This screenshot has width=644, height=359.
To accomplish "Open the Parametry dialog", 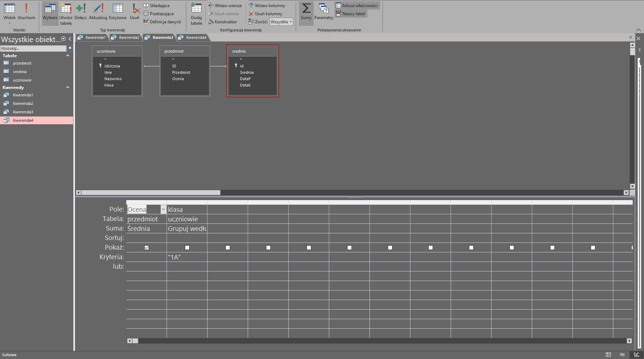I will coord(324,12).
